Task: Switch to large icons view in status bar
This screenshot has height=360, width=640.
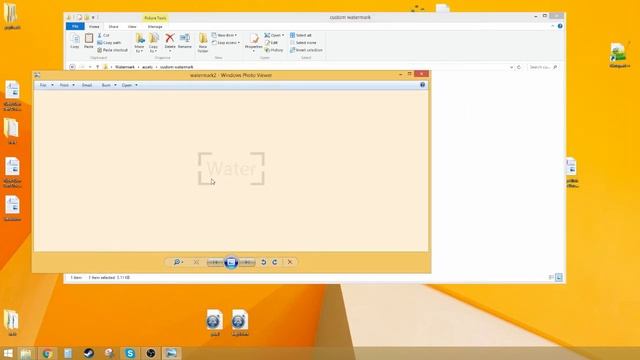Action: coord(559,278)
